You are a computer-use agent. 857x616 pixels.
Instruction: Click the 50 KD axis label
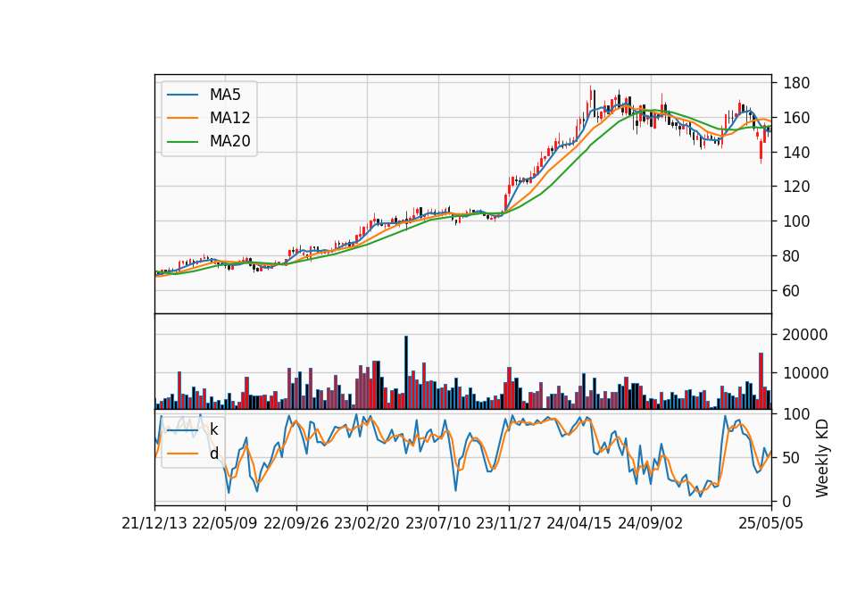[792, 457]
